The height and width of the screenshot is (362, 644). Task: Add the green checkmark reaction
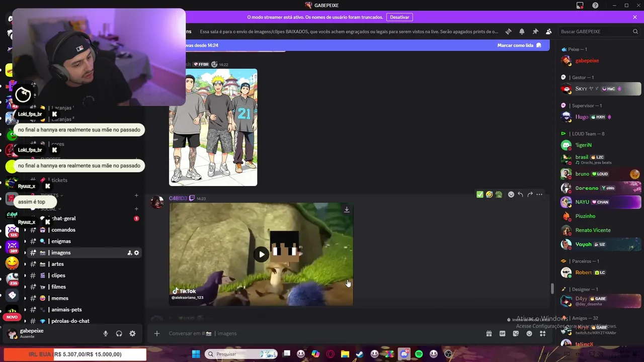(x=480, y=195)
